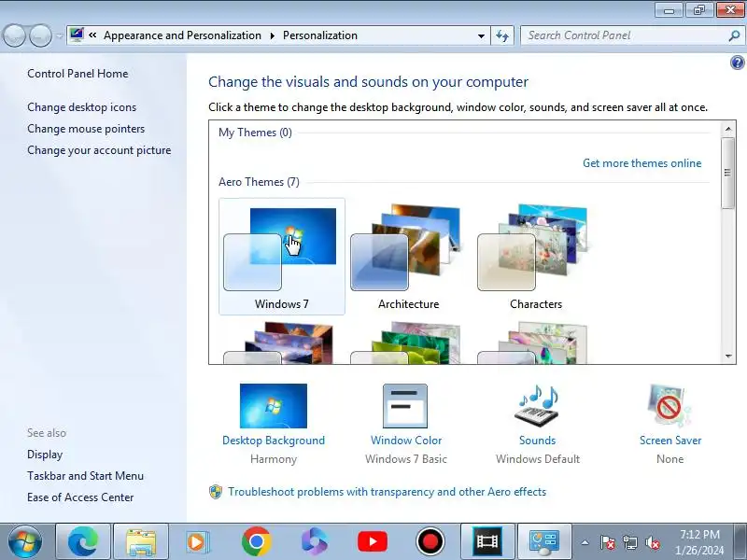Click the Desktop Background text link

(274, 441)
